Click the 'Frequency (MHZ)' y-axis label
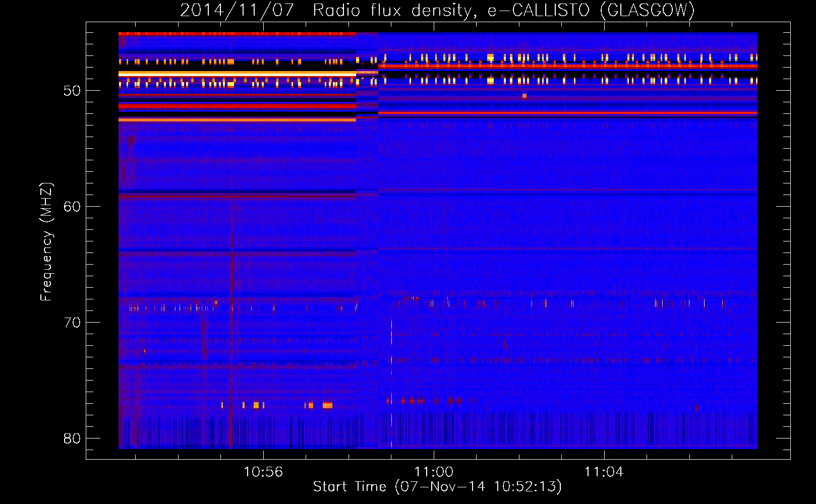 (46, 242)
